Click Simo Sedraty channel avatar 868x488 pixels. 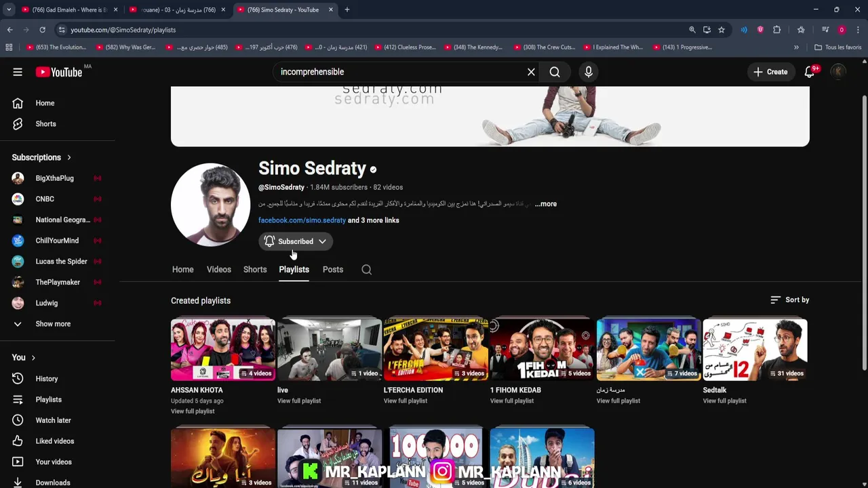[x=210, y=204]
